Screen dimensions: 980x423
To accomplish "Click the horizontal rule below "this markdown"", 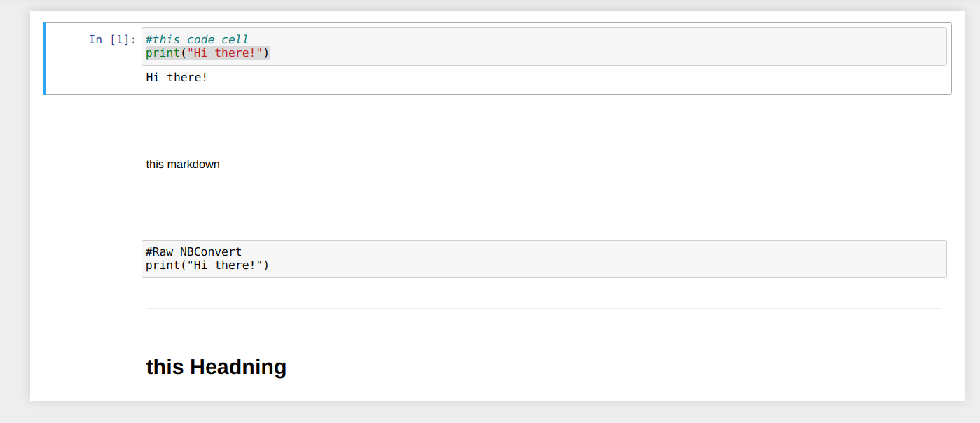I will click(x=543, y=209).
